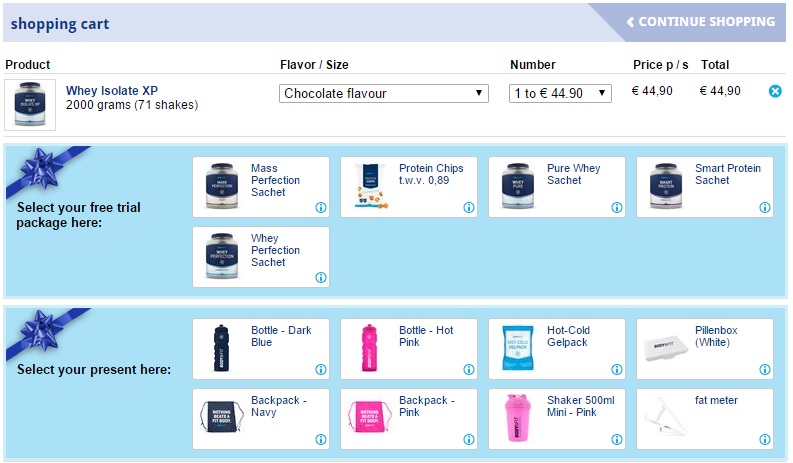Select Whey Perfection Sachet trial package
Viewport: 793px width, 463px height.
click(260, 256)
